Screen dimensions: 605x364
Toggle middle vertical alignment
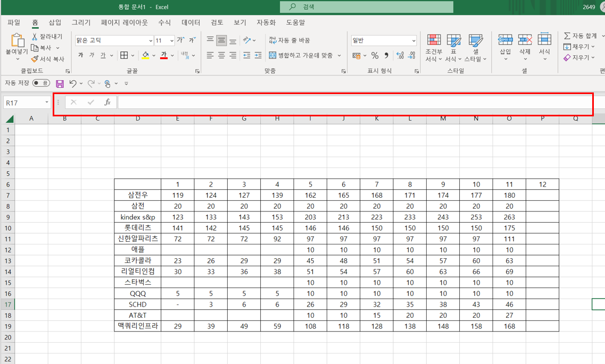tap(221, 40)
